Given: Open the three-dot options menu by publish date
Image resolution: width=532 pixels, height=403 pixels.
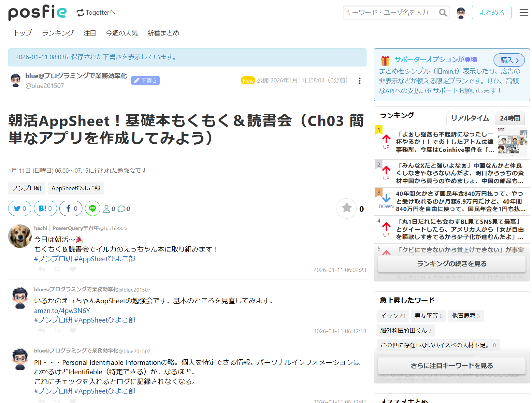Looking at the screenshot, I should coord(360,81).
